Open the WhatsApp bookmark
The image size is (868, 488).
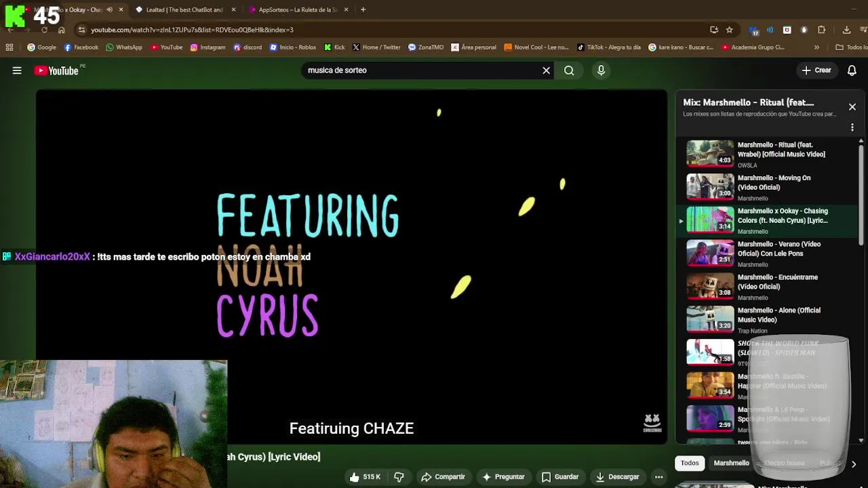pyautogui.click(x=124, y=47)
